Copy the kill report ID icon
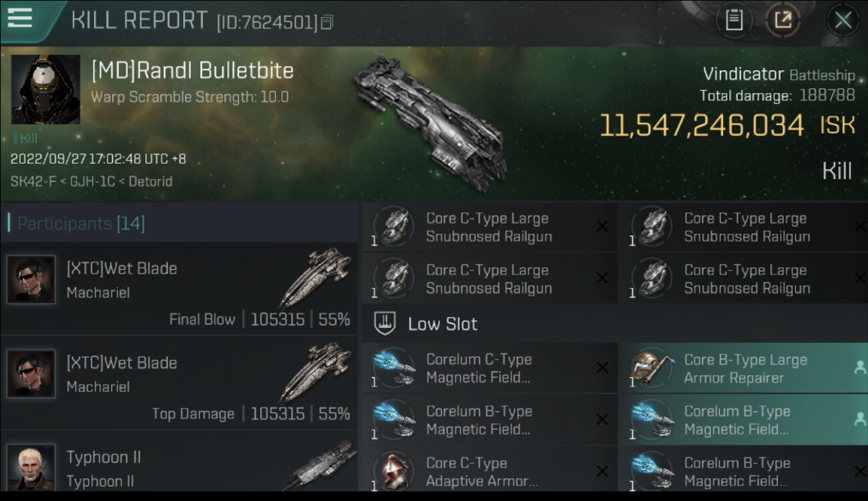Image resolution: width=868 pixels, height=501 pixels. pos(327,23)
